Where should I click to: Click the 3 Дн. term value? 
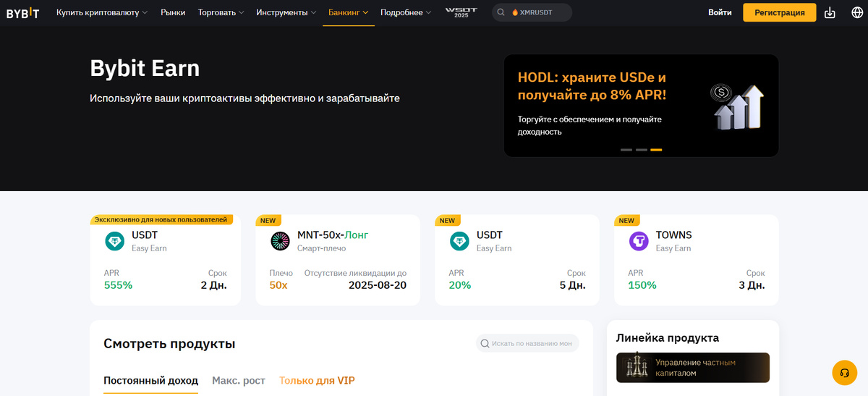tap(752, 285)
